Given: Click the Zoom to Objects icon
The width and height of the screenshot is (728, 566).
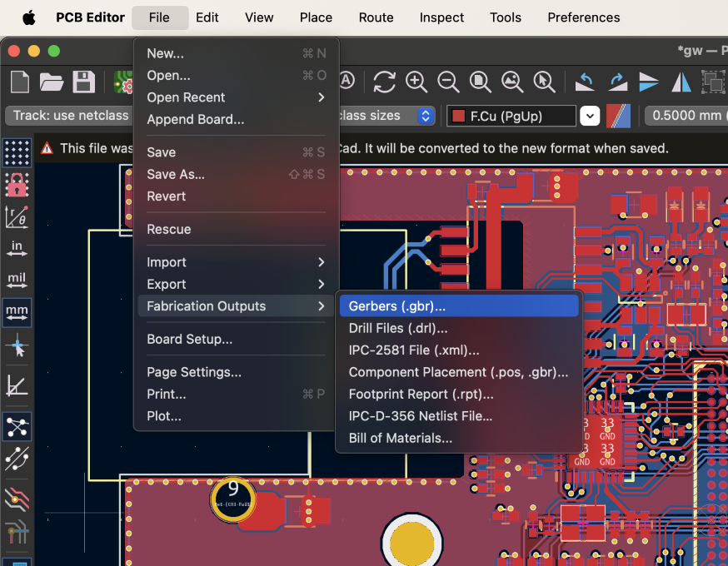Looking at the screenshot, I should [512, 82].
